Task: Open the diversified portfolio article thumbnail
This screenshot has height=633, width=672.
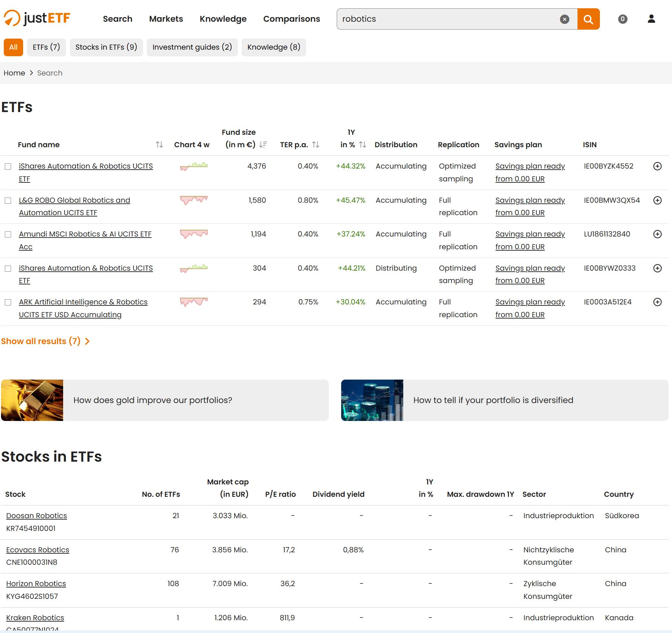Action: [x=372, y=400]
